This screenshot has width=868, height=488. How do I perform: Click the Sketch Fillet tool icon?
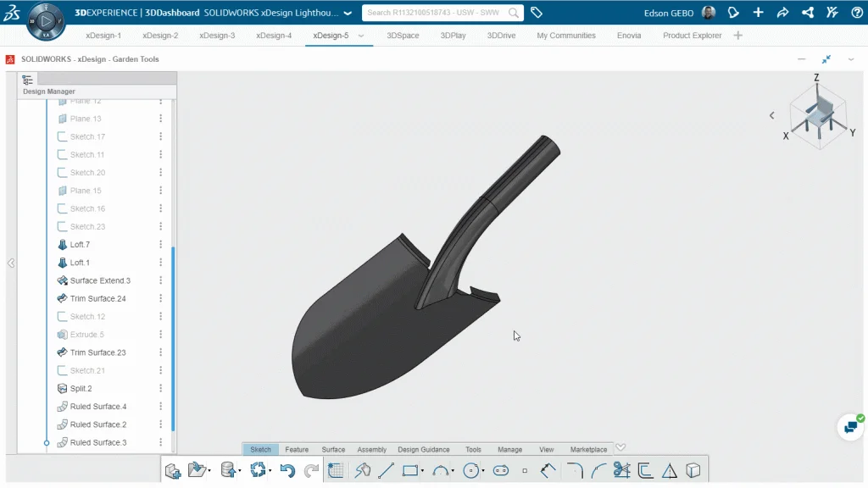tap(575, 470)
